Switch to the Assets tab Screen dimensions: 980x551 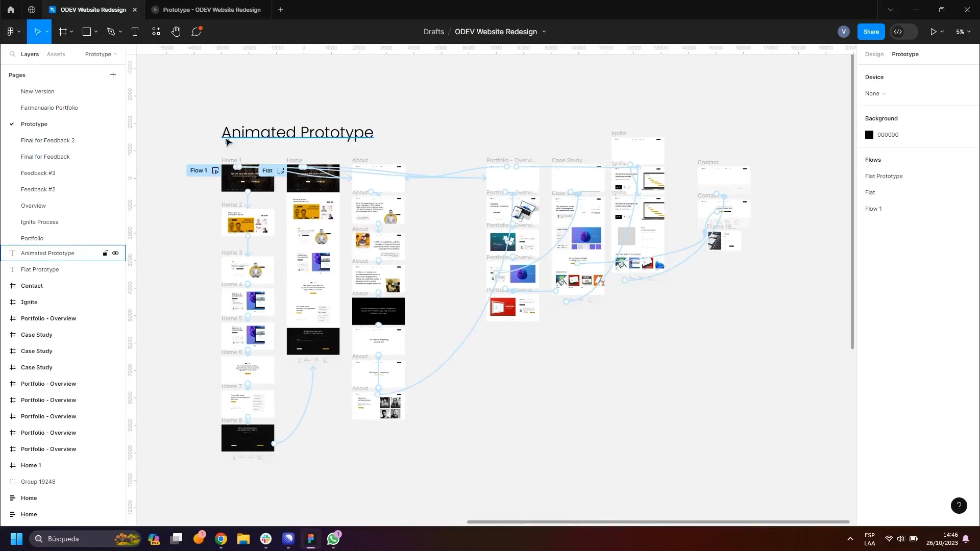point(56,54)
